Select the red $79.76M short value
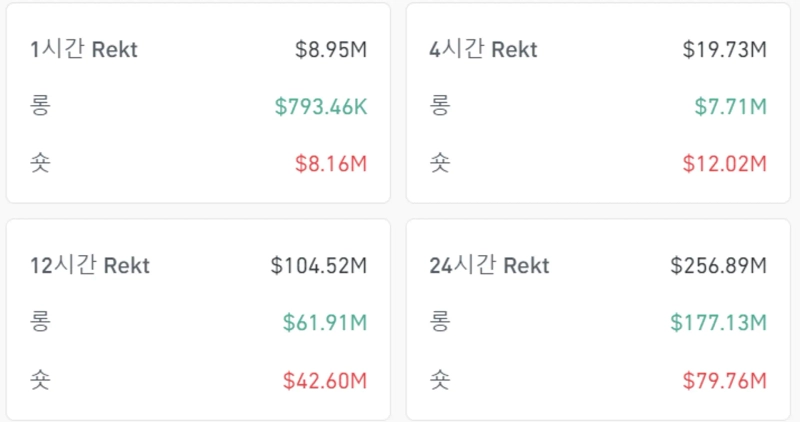800x422 pixels. coord(724,380)
